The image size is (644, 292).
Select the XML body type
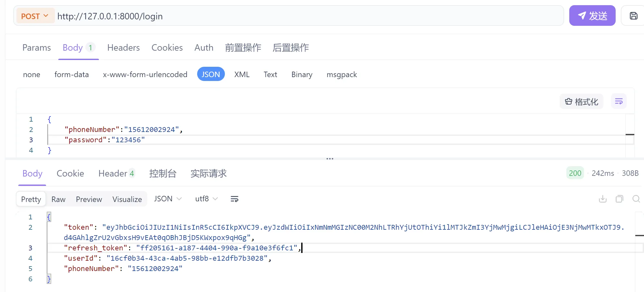[242, 75]
